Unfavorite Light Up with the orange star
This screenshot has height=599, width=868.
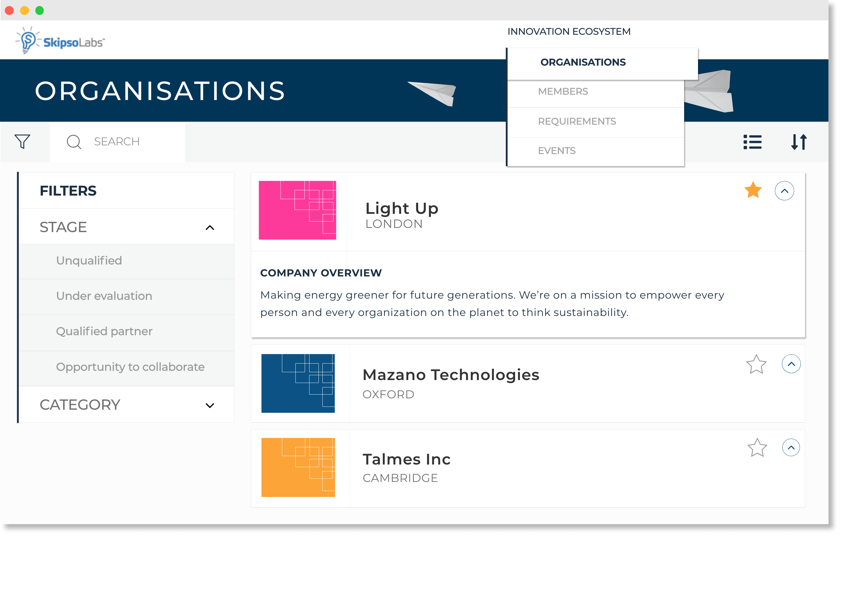(x=753, y=190)
